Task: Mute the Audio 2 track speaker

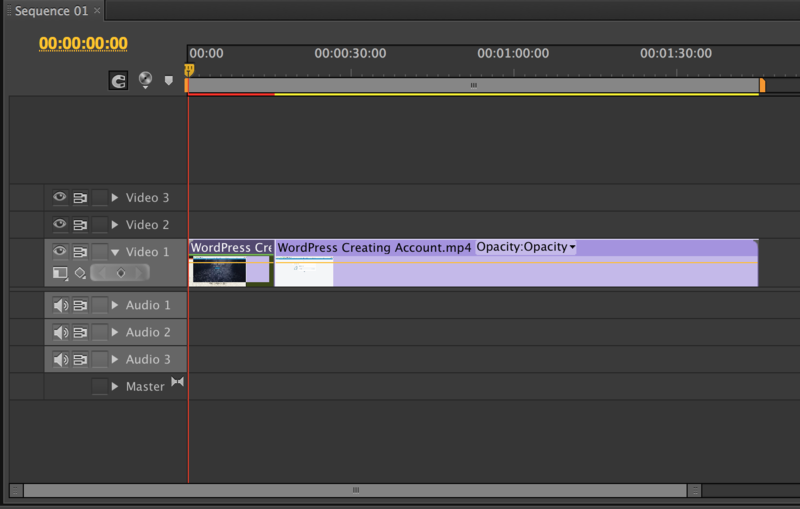Action: (x=60, y=332)
